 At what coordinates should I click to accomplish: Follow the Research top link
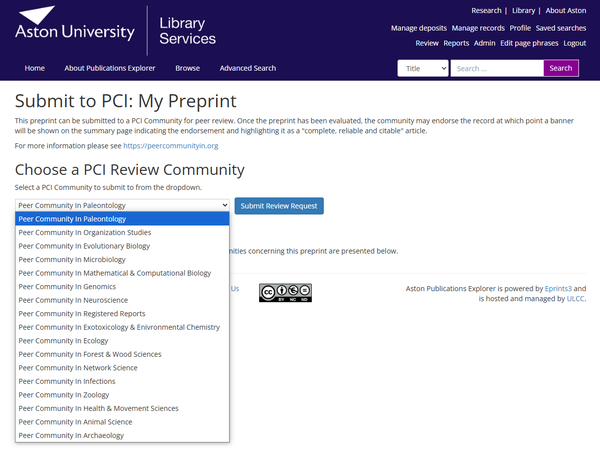[x=486, y=11]
